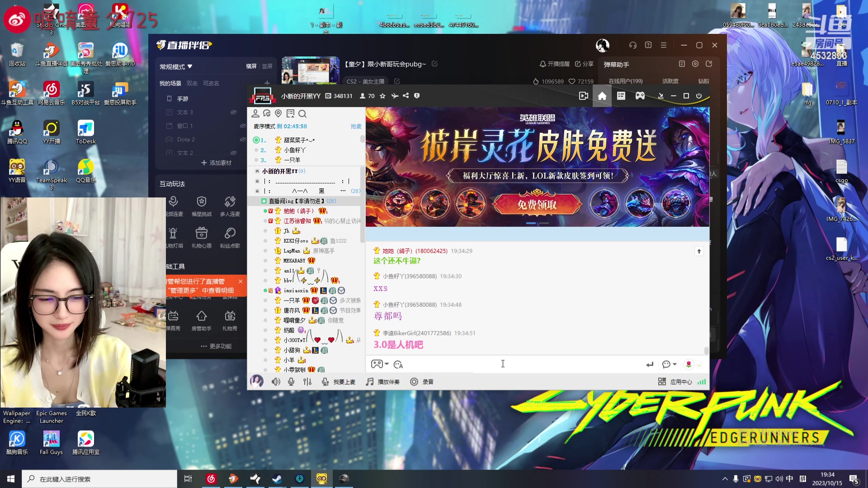Collapse 小新的开黑YY channel tree root

pos(257,171)
